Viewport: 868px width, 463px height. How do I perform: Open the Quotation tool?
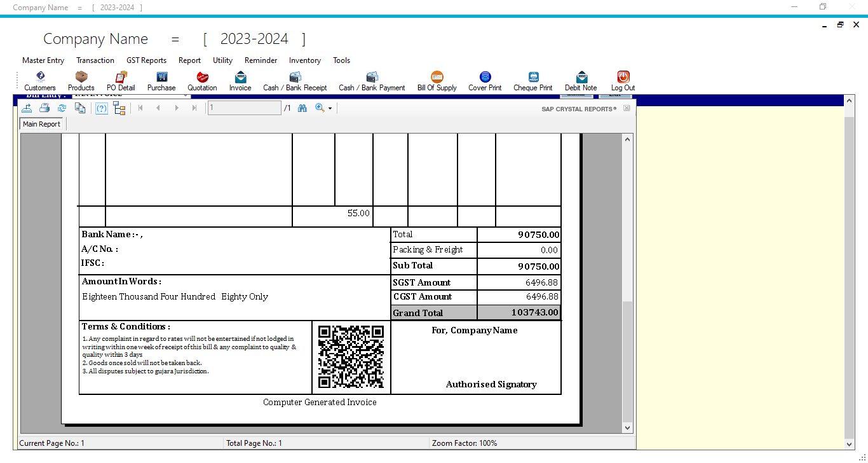(x=202, y=81)
